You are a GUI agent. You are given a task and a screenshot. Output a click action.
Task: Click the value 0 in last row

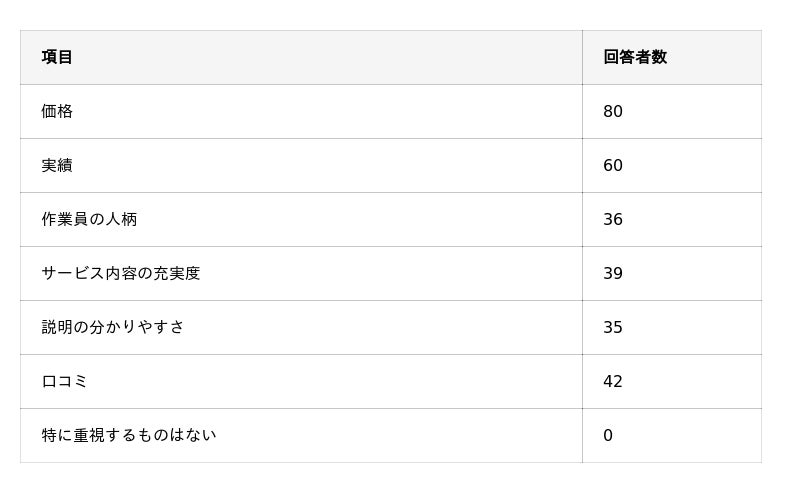608,435
